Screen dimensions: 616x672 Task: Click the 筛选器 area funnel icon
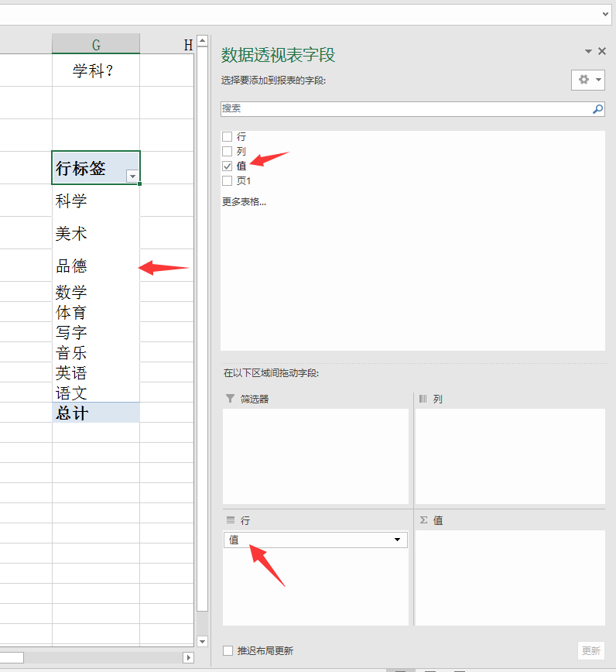tap(230, 399)
